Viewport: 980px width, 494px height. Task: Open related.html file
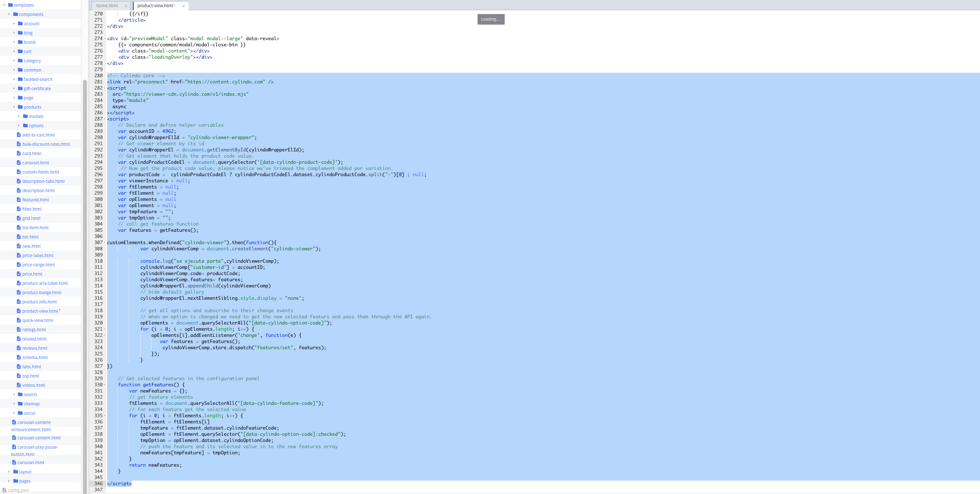point(35,339)
